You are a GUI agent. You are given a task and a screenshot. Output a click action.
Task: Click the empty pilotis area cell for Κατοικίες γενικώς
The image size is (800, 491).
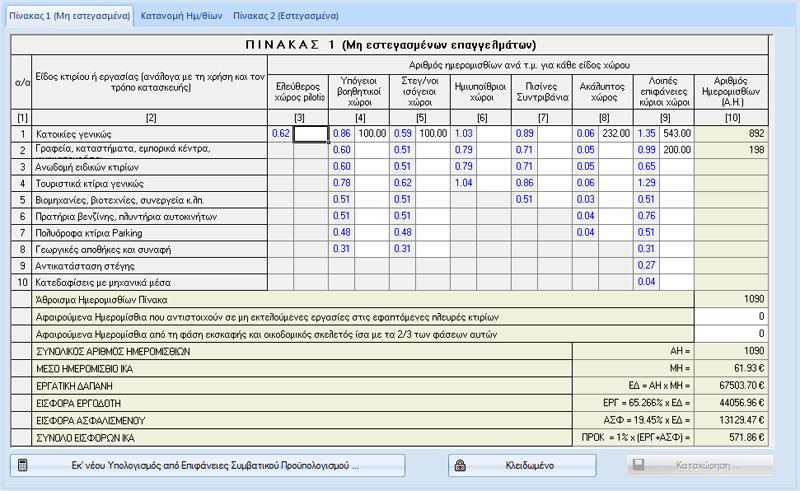pos(310,133)
